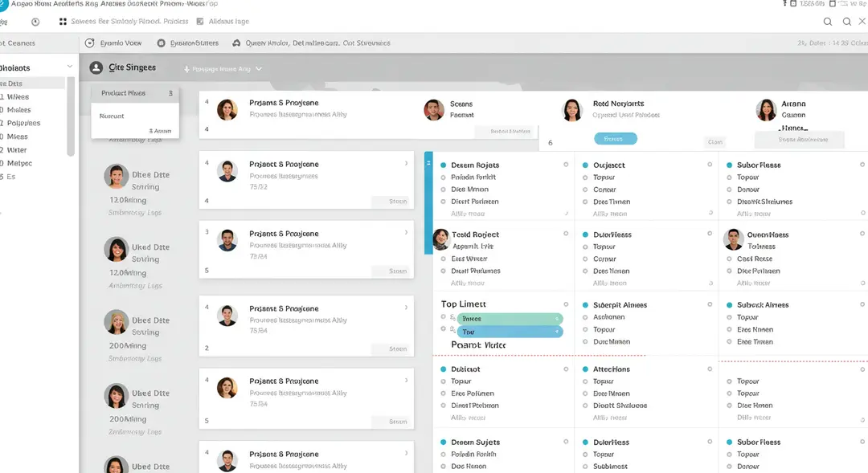Click the options circle on the "OuemHoes" group
The height and width of the screenshot is (473, 868).
(x=862, y=234)
